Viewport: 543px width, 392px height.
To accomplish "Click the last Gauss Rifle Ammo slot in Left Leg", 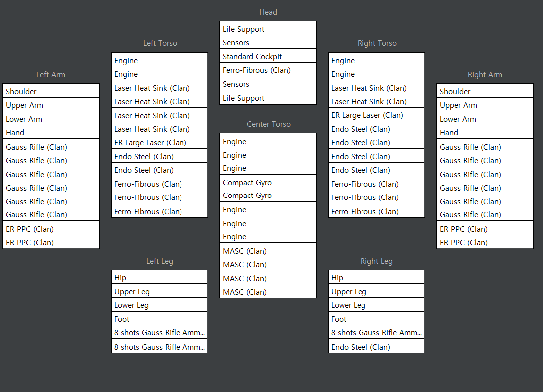I will coord(160,347).
